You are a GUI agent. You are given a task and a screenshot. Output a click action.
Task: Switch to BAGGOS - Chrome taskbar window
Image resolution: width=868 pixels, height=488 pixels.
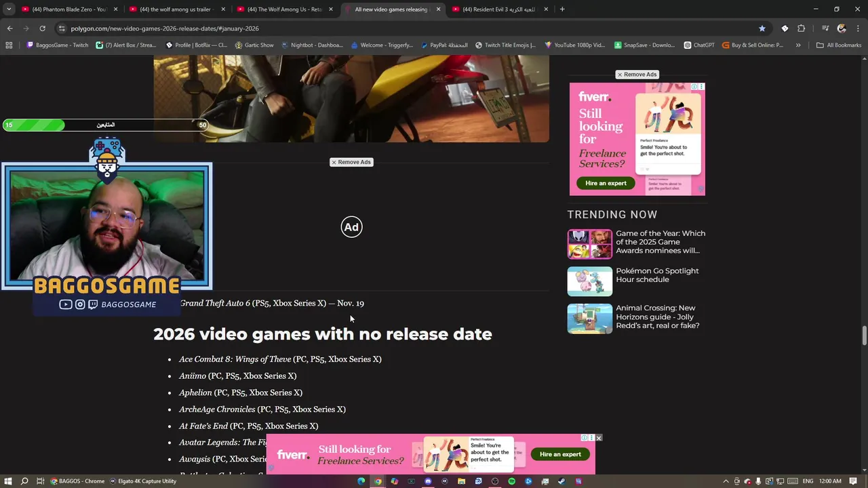coord(77,481)
